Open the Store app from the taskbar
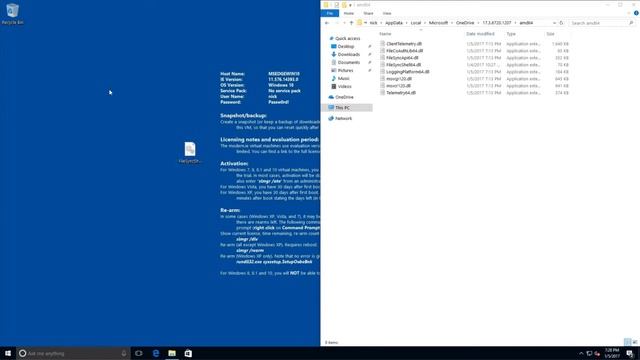 (x=188, y=353)
